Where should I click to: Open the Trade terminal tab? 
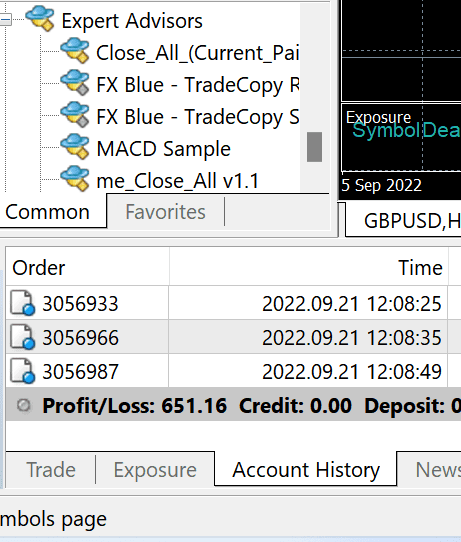pos(51,470)
